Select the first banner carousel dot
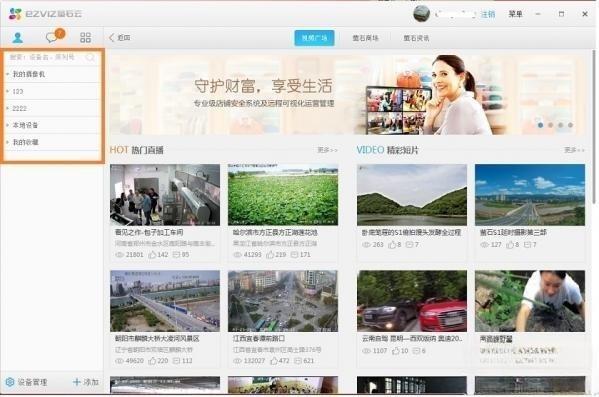The width and height of the screenshot is (599, 397). pos(540,125)
